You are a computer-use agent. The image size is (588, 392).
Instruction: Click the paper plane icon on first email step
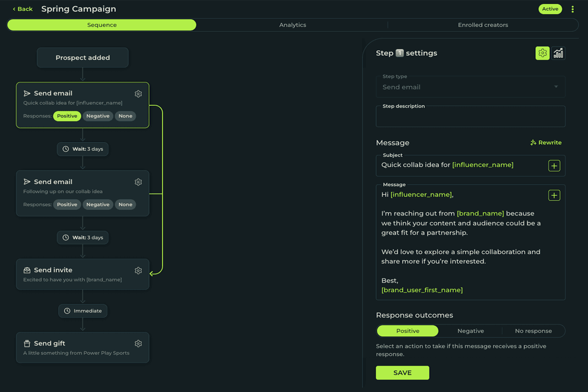(x=27, y=94)
